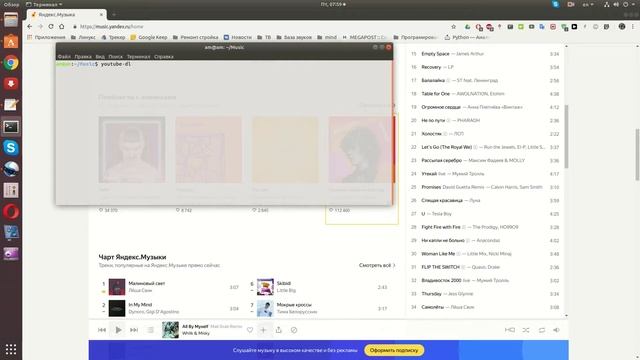640x360 pixels.
Task: Like All By Myself with heart icon
Action: pos(250,330)
